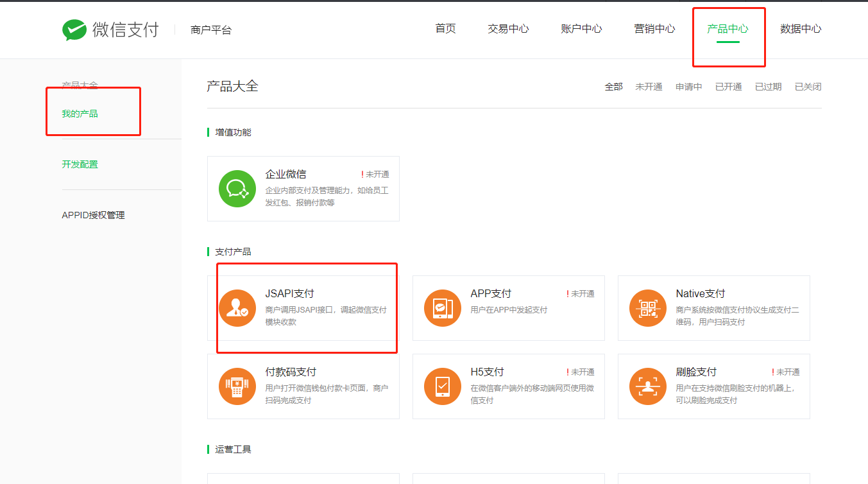Open the 交易中心 navigation tab
This screenshot has height=484, width=868.
point(508,28)
